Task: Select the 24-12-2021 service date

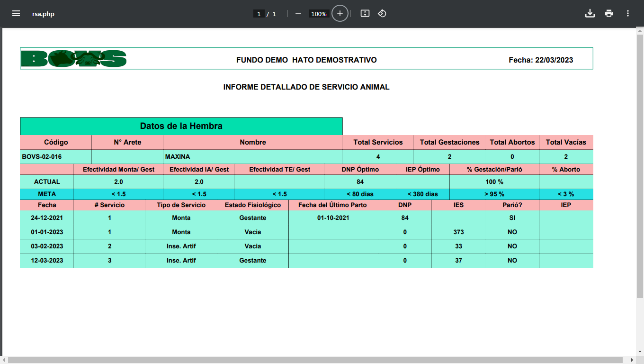Action: coord(47,218)
